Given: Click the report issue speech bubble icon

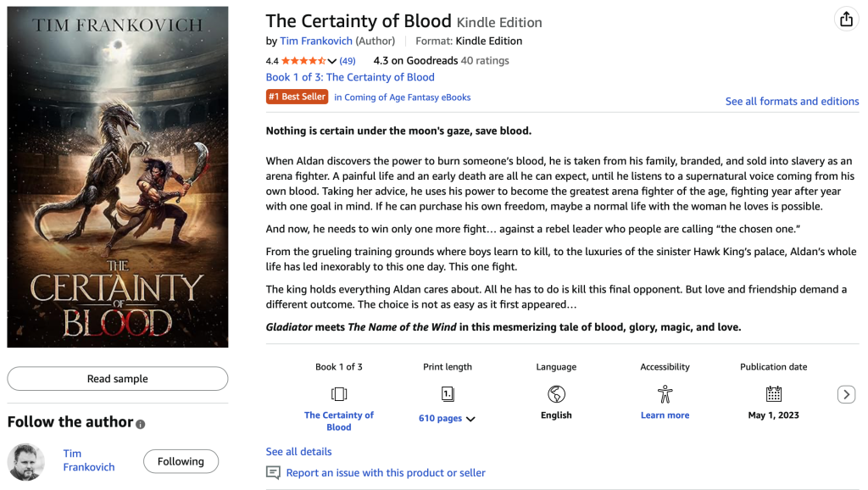Looking at the screenshot, I should coord(273,473).
